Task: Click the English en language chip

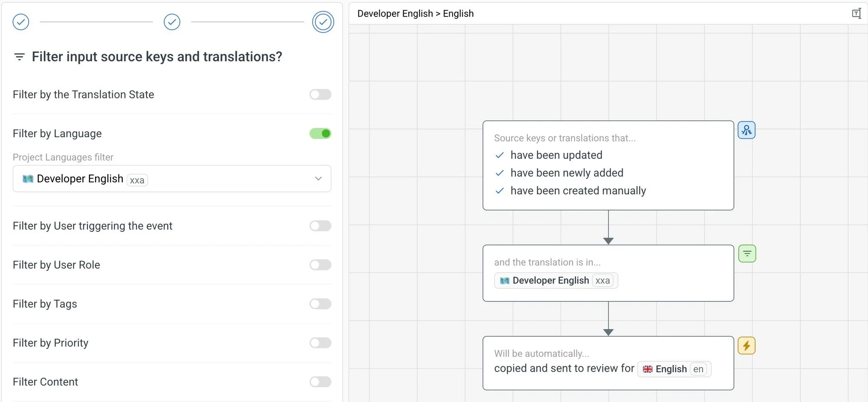Action: click(674, 369)
